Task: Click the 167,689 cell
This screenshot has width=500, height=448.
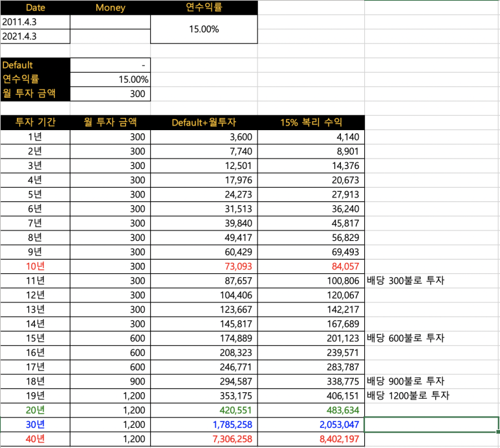Action: tap(311, 324)
